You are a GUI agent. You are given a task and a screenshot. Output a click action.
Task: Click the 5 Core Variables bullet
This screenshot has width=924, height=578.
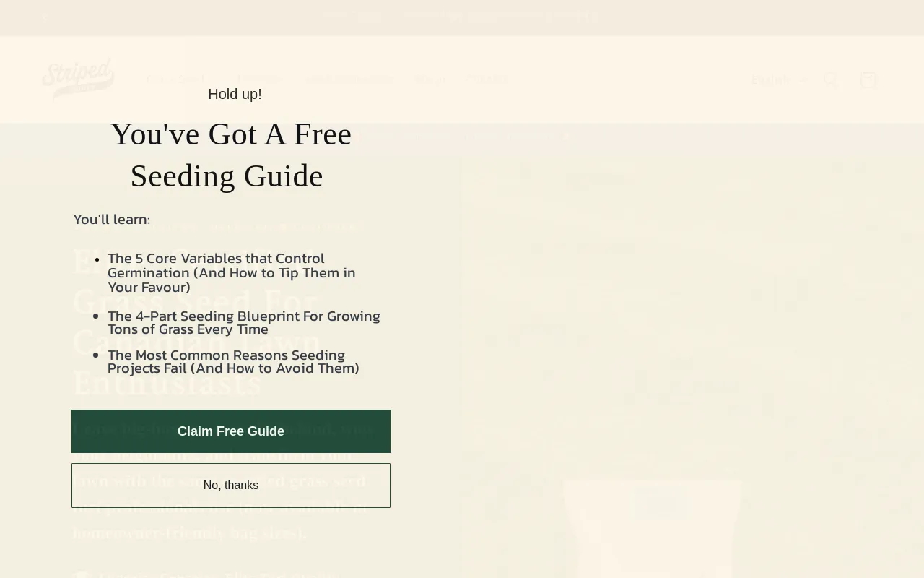(231, 272)
